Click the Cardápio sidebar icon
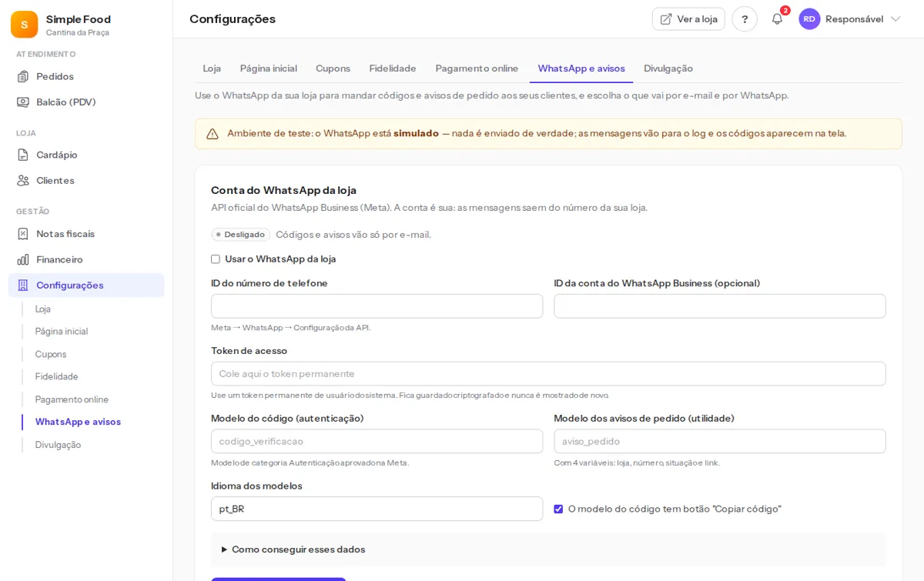This screenshot has height=581, width=924. click(x=23, y=155)
